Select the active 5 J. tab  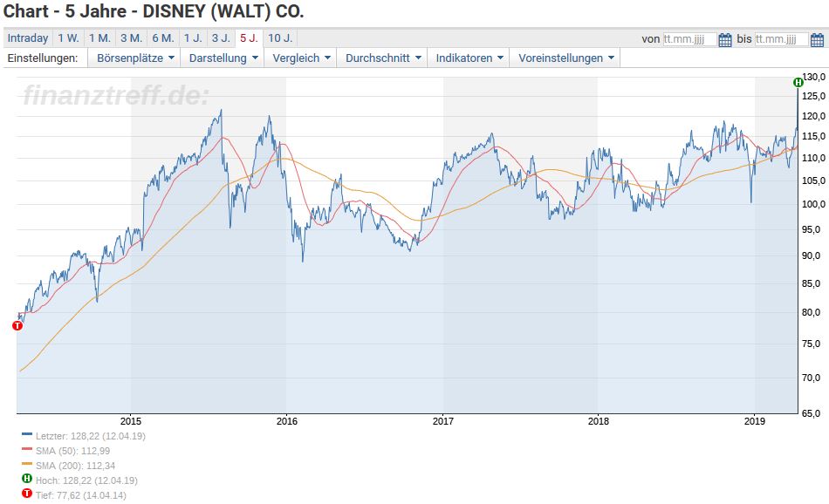[249, 38]
